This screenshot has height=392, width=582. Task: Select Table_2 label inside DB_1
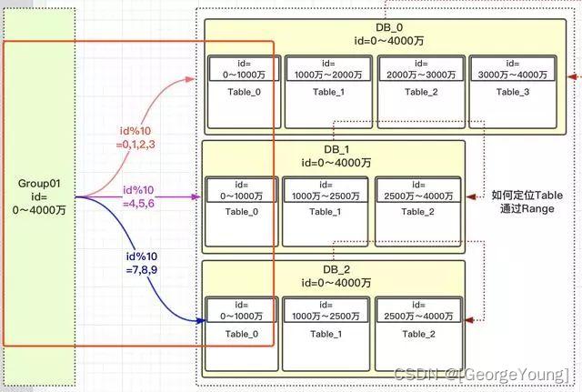417,212
